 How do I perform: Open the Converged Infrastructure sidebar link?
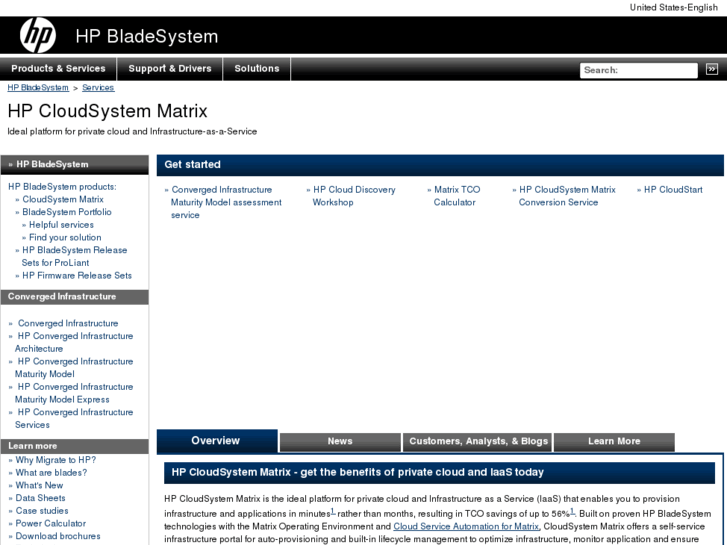[x=68, y=323]
